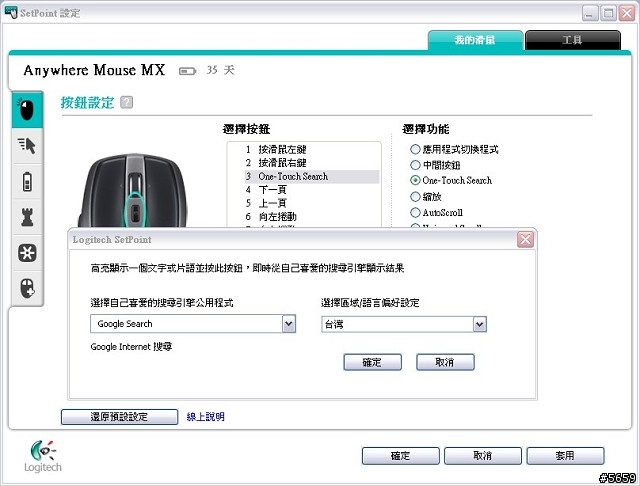Screen dimensions: 640x486
Task: Open the Unifying receiver star icon
Action: (x=27, y=253)
